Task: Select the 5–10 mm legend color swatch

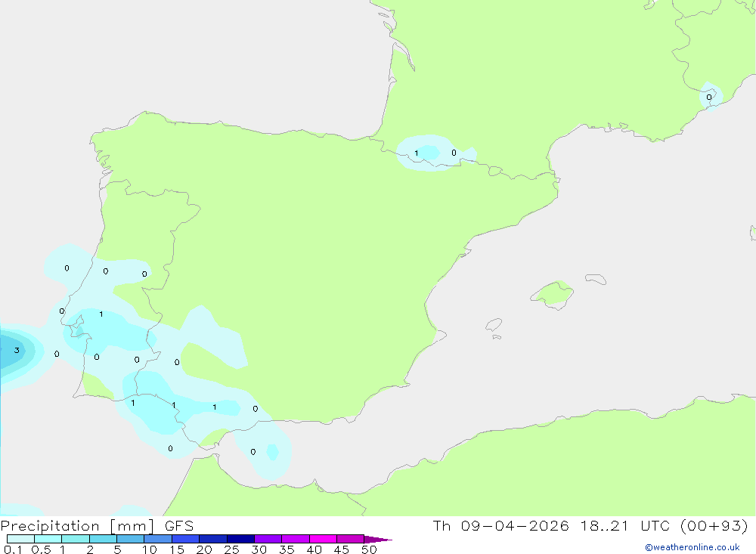Action: coord(131,539)
